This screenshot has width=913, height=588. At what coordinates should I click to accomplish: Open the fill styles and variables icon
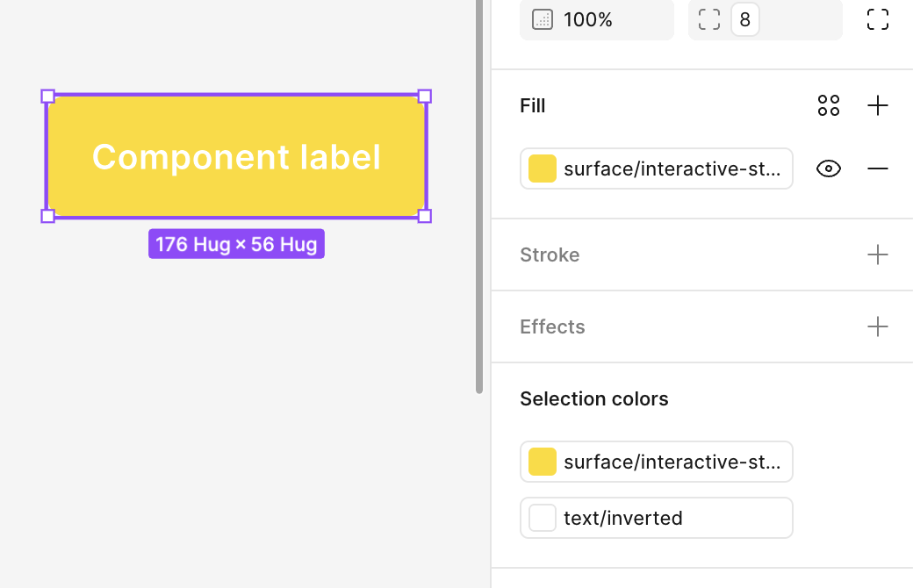point(829,106)
